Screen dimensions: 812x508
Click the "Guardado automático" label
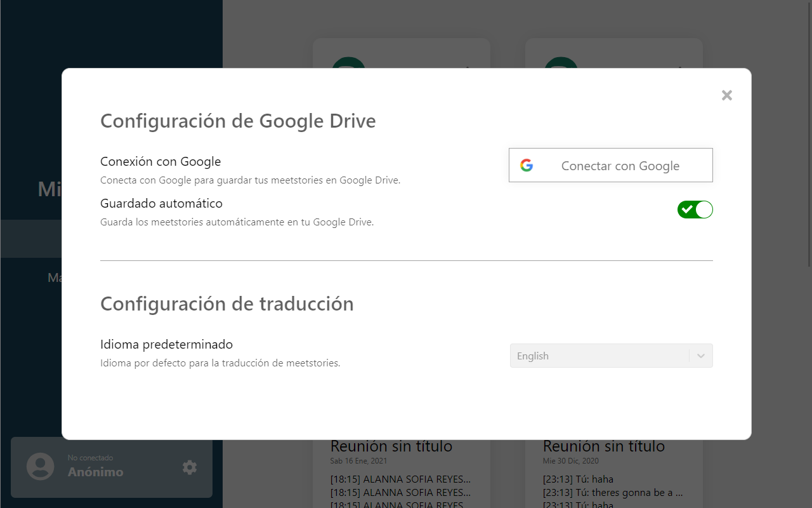click(x=161, y=203)
